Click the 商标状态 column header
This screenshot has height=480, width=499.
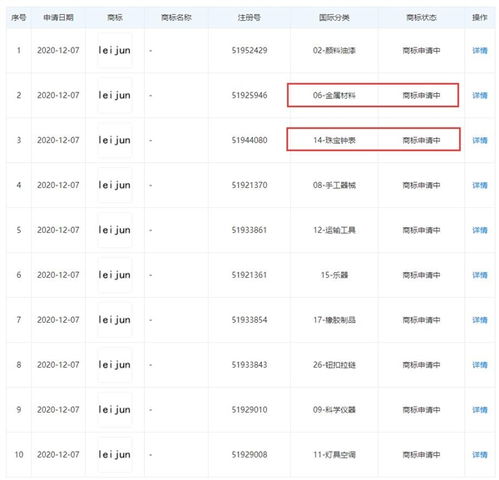[x=421, y=18]
